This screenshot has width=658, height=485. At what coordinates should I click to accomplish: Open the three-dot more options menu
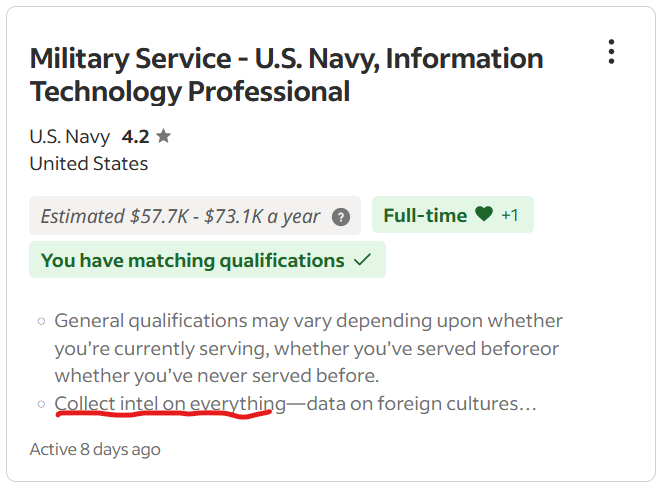[x=611, y=52]
